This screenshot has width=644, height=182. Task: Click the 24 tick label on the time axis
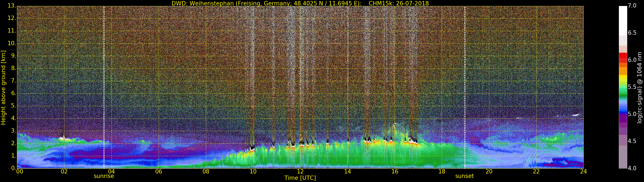coord(583,172)
